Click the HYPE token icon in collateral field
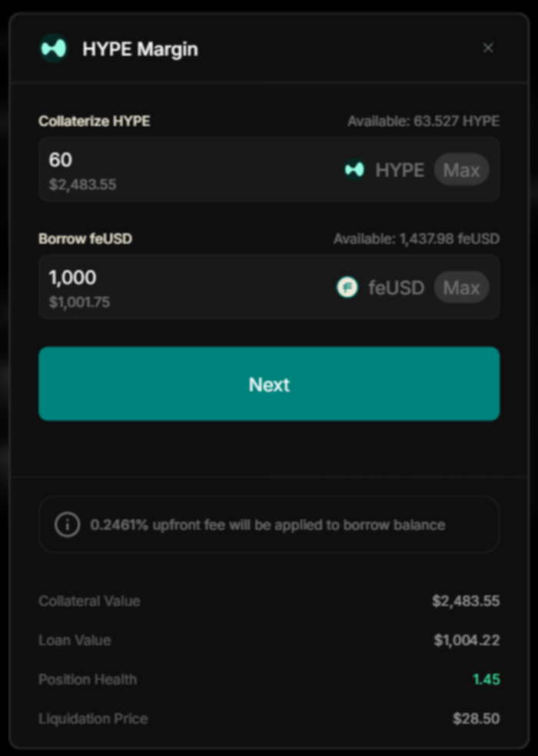Image resolution: width=538 pixels, height=756 pixels. 354,170
